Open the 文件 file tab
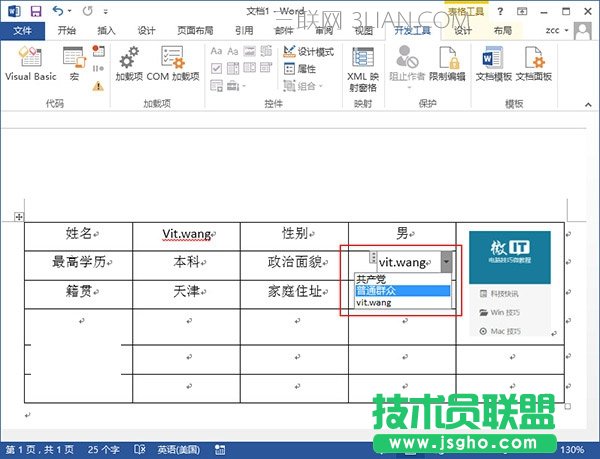The image size is (600, 459). [23, 31]
